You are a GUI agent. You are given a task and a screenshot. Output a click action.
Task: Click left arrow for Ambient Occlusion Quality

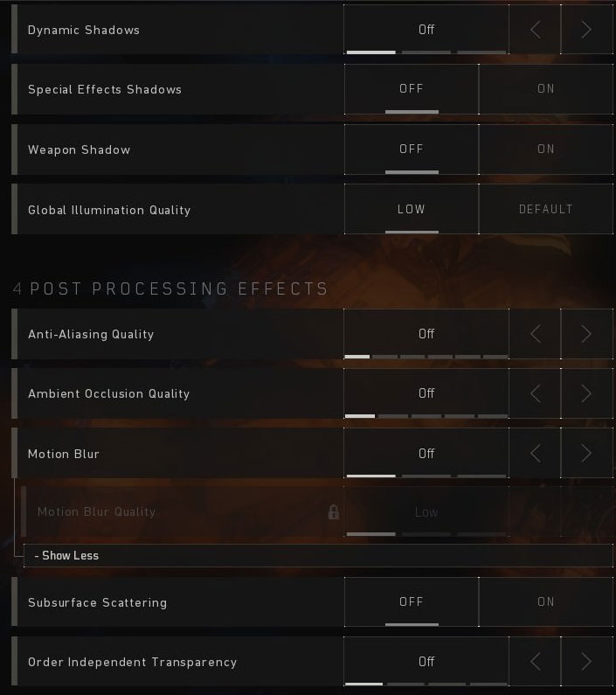tap(535, 393)
